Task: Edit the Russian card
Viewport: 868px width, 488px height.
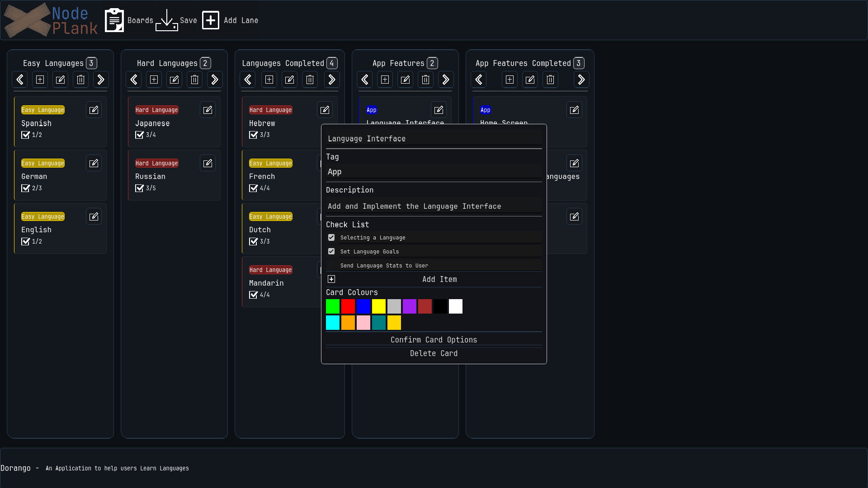Action: point(208,163)
